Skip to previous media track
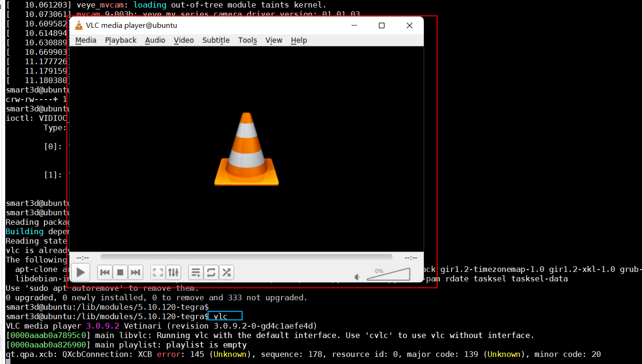642x364 pixels. [105, 272]
